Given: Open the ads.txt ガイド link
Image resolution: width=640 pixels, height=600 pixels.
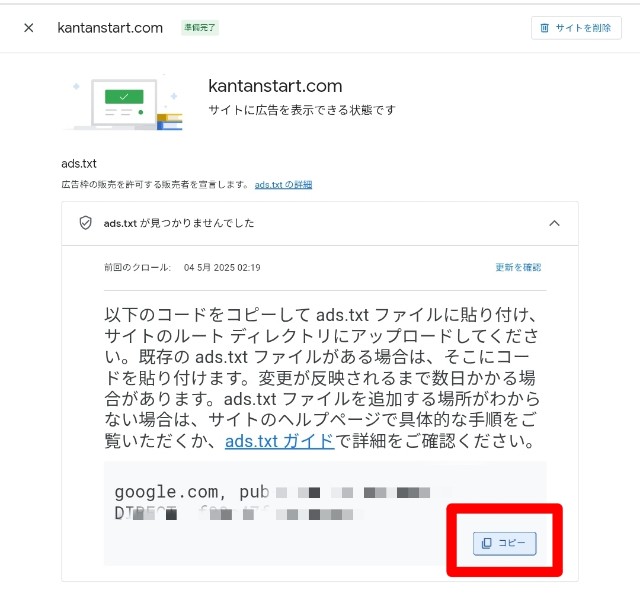Looking at the screenshot, I should pyautogui.click(x=280, y=441).
